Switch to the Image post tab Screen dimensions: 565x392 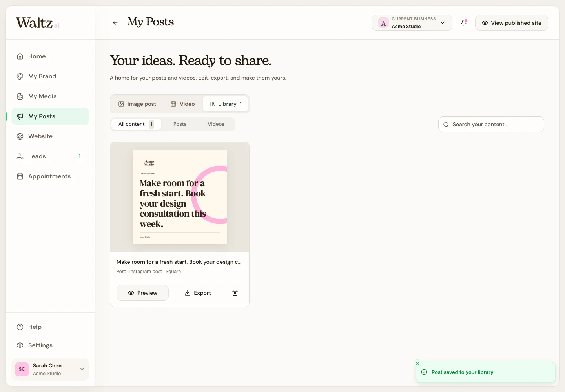pos(137,104)
